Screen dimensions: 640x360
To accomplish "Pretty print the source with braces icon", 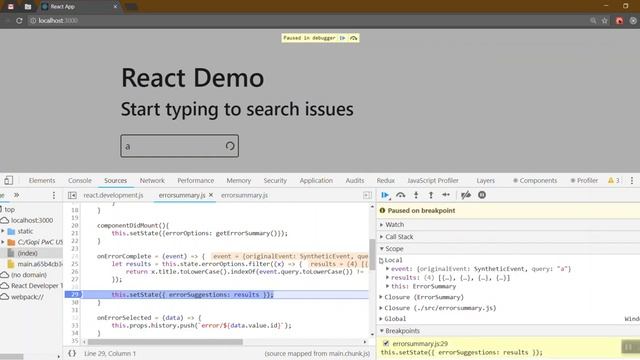I will coord(72,353).
